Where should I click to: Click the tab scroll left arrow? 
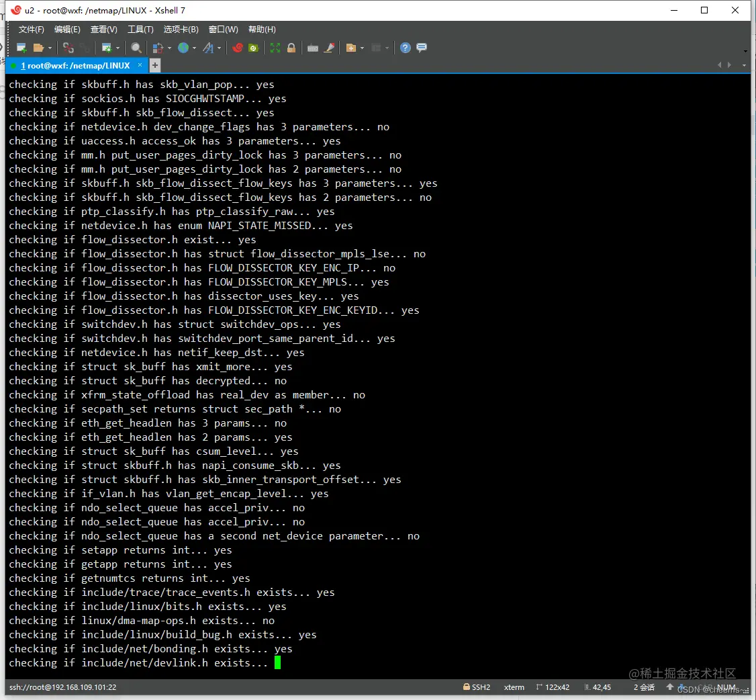coord(719,65)
